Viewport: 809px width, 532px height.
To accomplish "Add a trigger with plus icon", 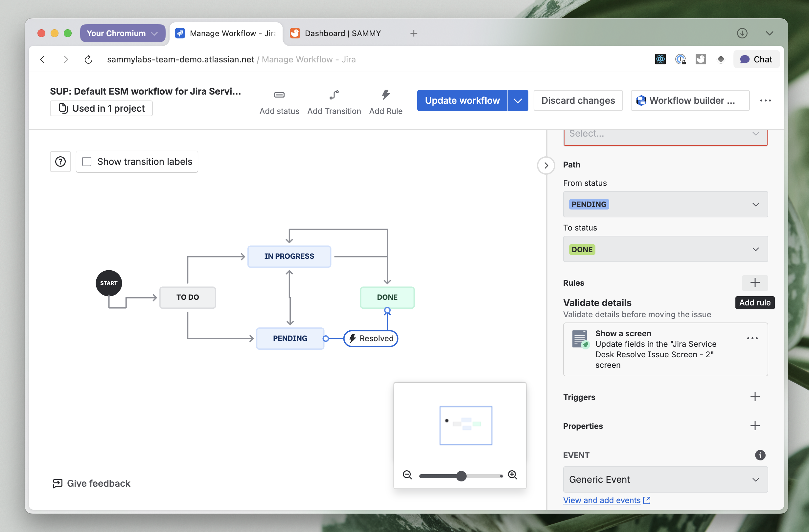I will pos(754,397).
